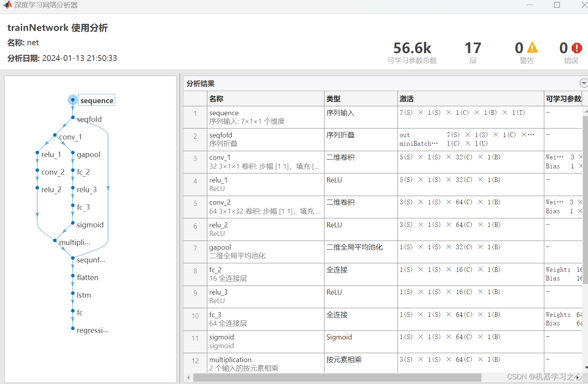Image resolution: width=588 pixels, height=384 pixels.
Task: Click the 序列折叠 type cell
Action: [x=361, y=139]
